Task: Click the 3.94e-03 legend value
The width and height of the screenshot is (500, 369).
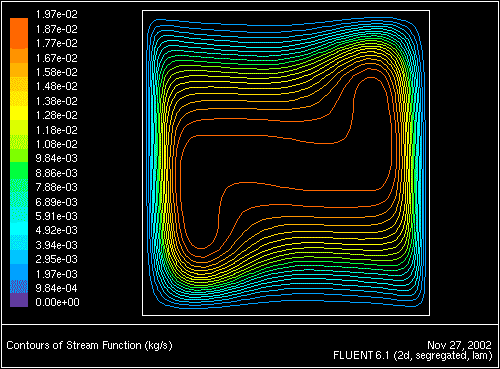Action: tap(57, 245)
